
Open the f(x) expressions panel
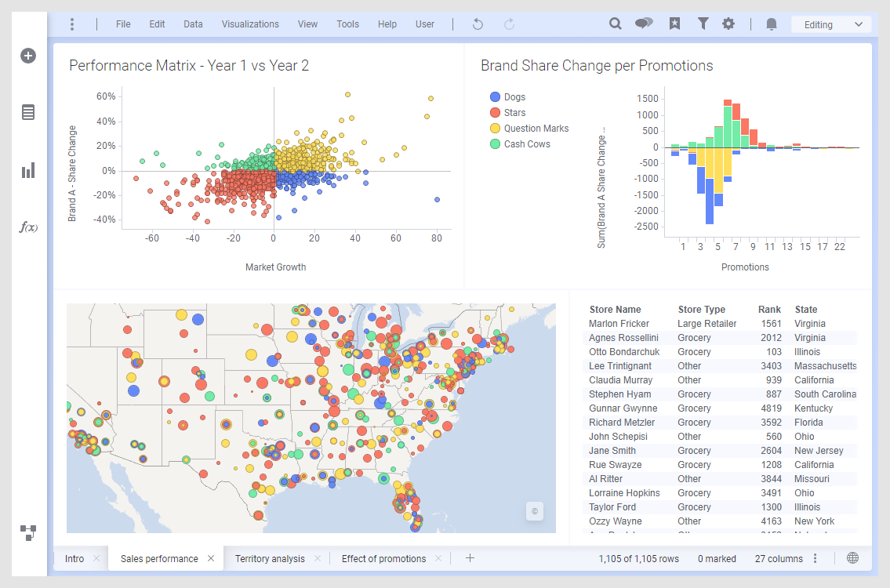(28, 227)
